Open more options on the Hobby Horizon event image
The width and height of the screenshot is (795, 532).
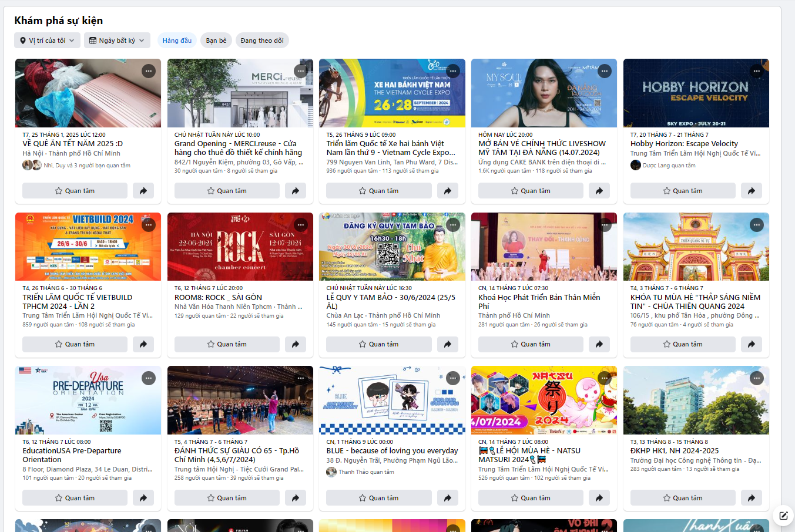click(x=757, y=71)
